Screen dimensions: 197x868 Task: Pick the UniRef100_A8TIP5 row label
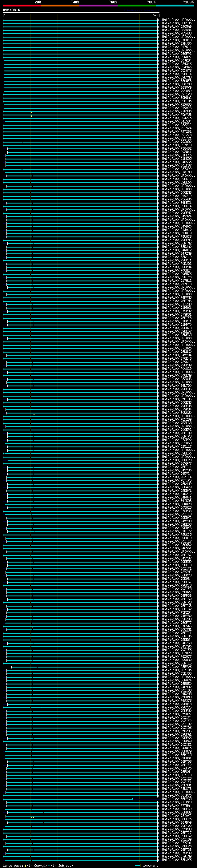pyautogui.click(x=177, y=481)
